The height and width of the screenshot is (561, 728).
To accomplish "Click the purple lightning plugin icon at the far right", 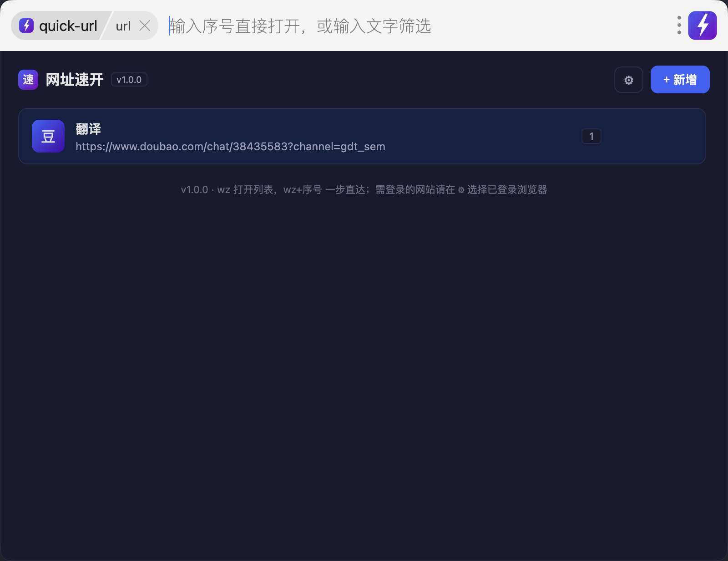I will (x=703, y=25).
